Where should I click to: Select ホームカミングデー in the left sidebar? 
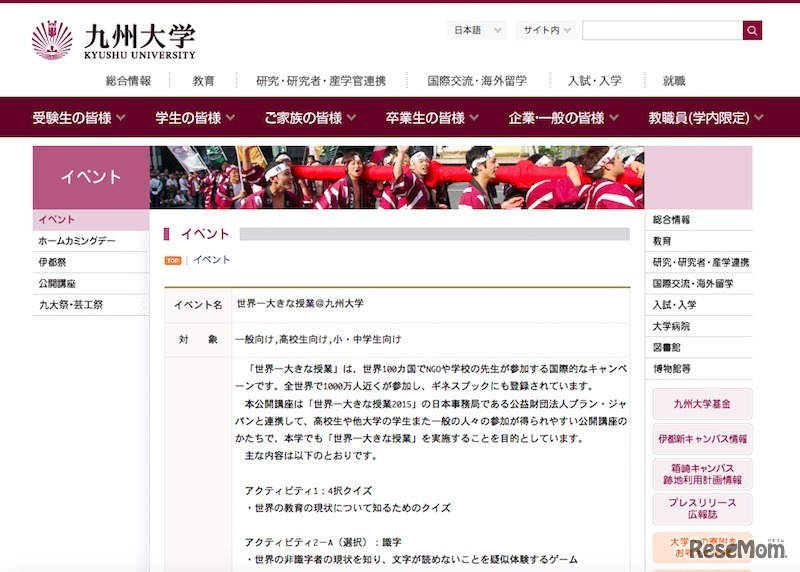click(91, 241)
